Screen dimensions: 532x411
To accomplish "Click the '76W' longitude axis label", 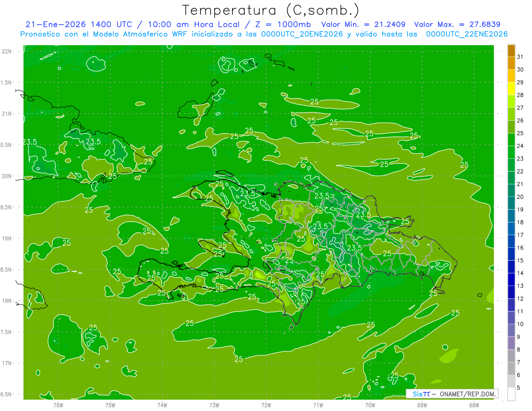I will [58, 405].
